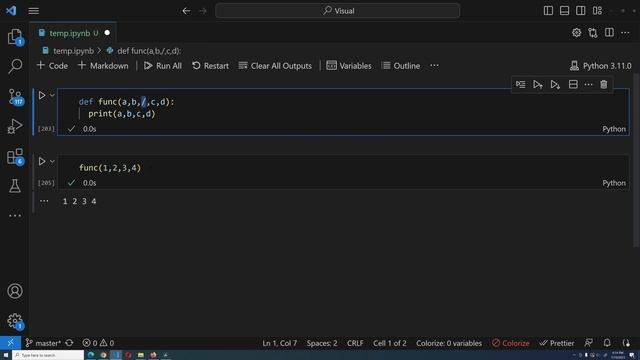640x360 pixels.
Task: Open the Manage gear menu
Action: 15,321
